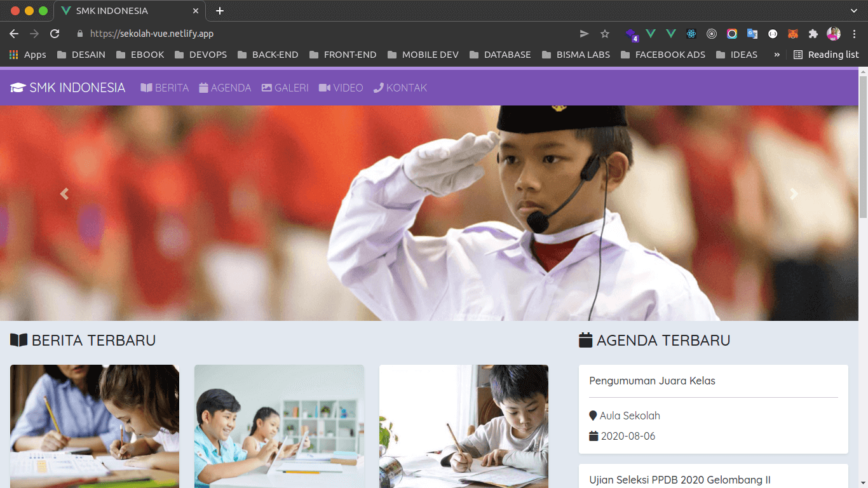Open the BERITA nav link
This screenshot has width=868, height=488.
(x=165, y=88)
